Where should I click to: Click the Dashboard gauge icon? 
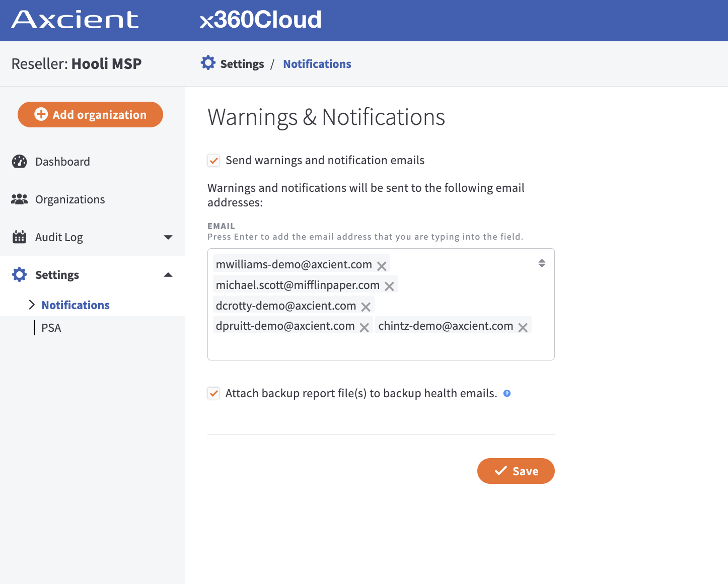tap(19, 161)
